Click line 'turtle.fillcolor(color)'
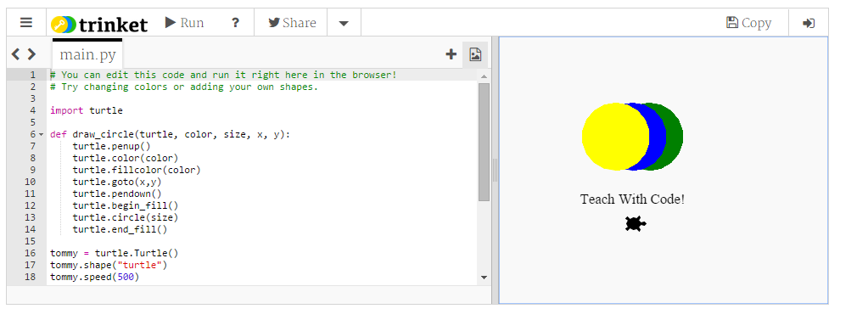Image resolution: width=868 pixels, height=320 pixels. 136,170
